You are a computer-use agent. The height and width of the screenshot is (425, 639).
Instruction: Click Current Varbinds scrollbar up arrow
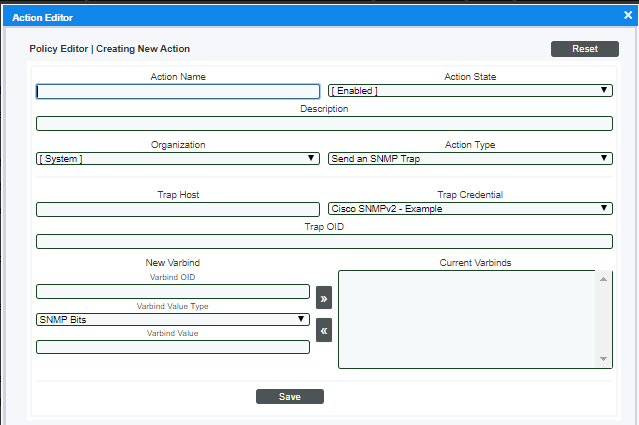tap(603, 279)
